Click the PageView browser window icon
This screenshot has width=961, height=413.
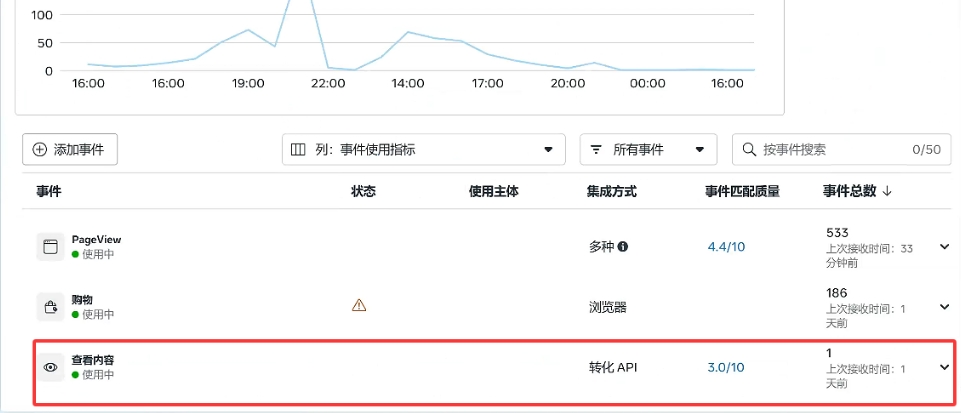tap(50, 246)
